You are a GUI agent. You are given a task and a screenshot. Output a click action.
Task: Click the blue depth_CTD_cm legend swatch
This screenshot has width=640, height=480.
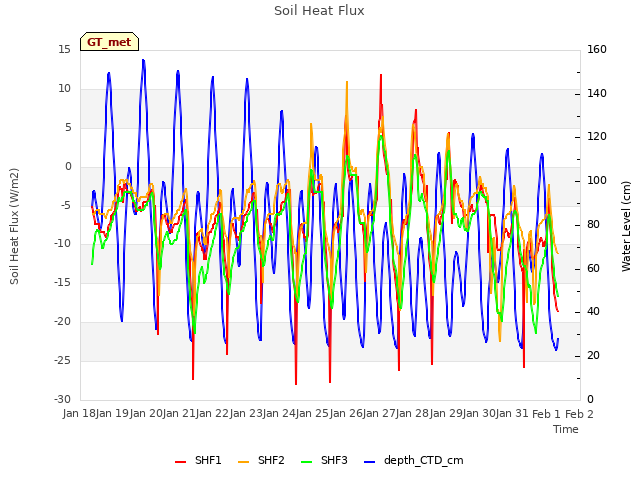(369, 462)
